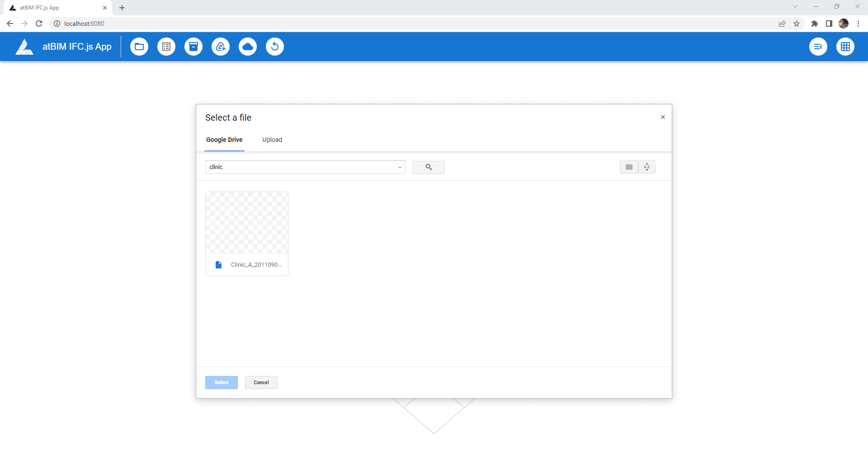Bookmark this page with star icon
868x470 pixels.
pos(797,23)
